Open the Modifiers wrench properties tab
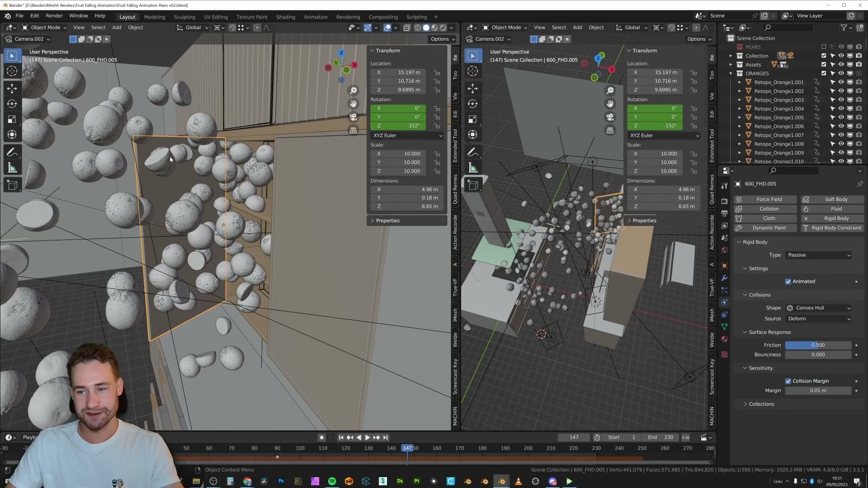 (724, 278)
